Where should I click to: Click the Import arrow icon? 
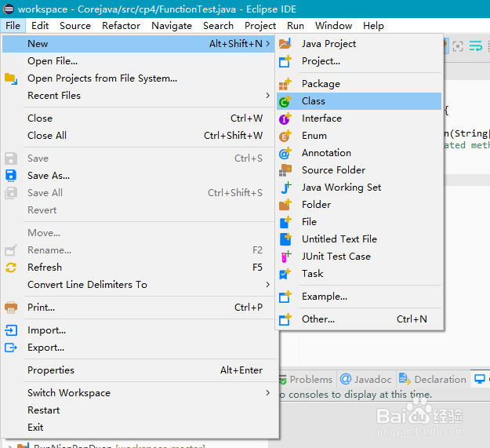(11, 330)
